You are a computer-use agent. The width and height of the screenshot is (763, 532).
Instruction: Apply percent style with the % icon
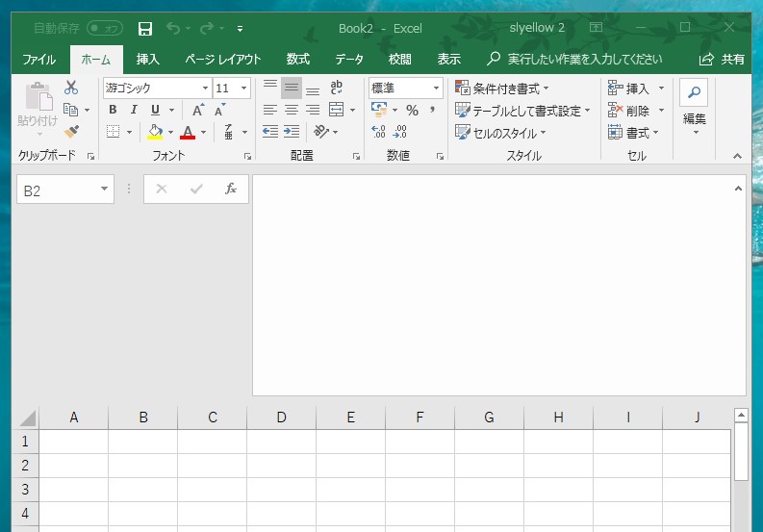pos(412,110)
